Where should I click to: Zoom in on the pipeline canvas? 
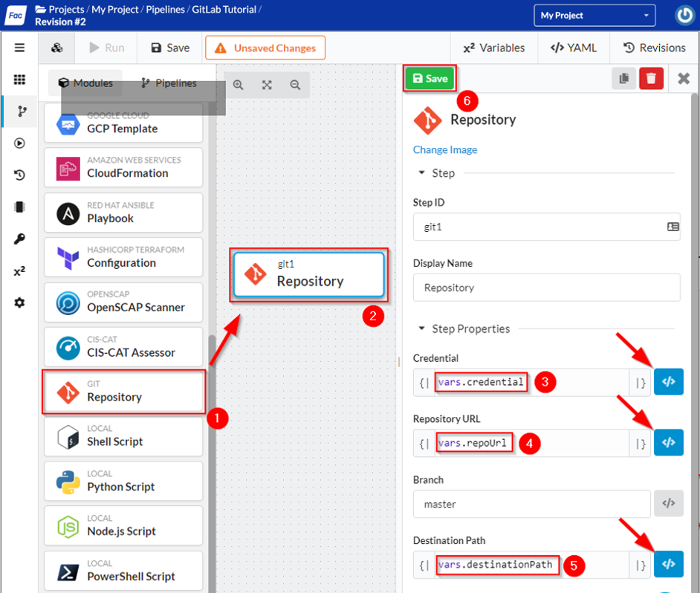coord(239,85)
